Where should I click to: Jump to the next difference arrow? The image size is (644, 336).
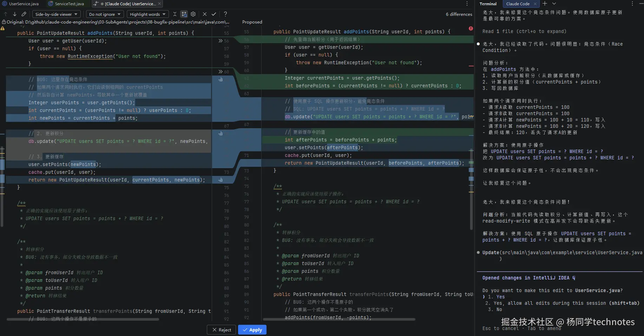click(15, 14)
